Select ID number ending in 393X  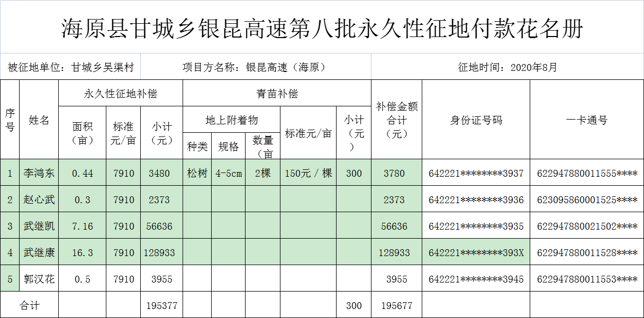[x=476, y=252]
